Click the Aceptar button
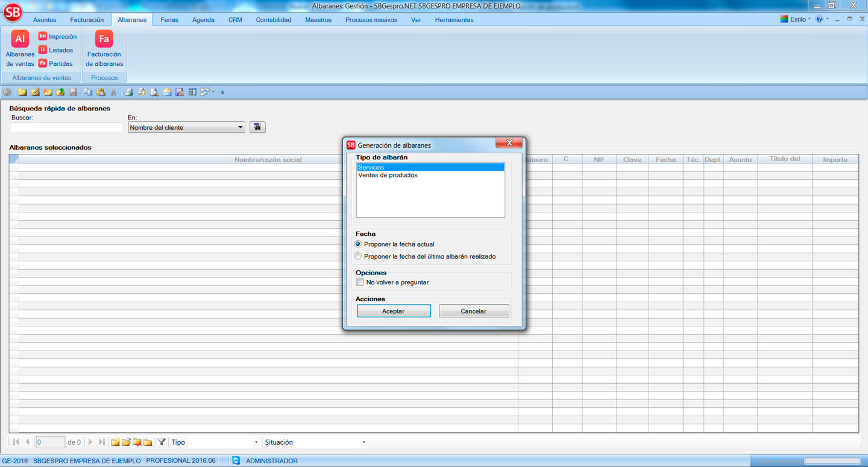 coord(394,311)
